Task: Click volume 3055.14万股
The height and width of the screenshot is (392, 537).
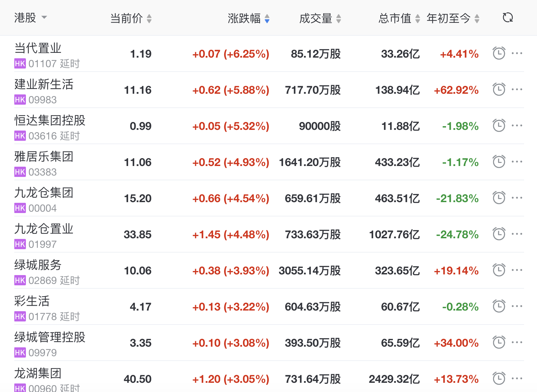Action: (x=310, y=271)
